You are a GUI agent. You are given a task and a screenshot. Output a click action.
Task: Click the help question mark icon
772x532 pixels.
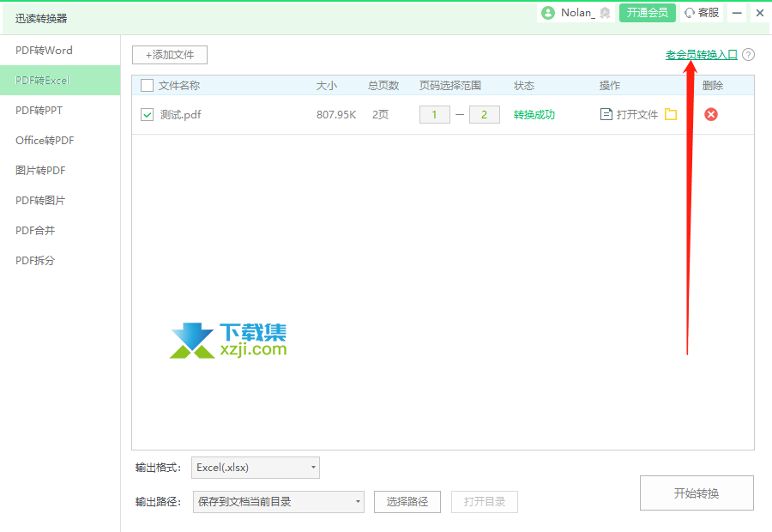[x=748, y=55]
